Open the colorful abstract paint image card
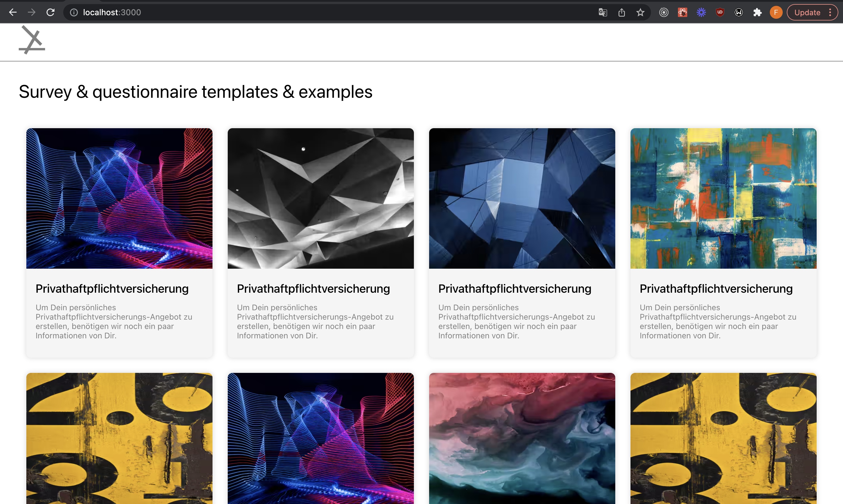Image resolution: width=843 pixels, height=504 pixels. point(724,198)
